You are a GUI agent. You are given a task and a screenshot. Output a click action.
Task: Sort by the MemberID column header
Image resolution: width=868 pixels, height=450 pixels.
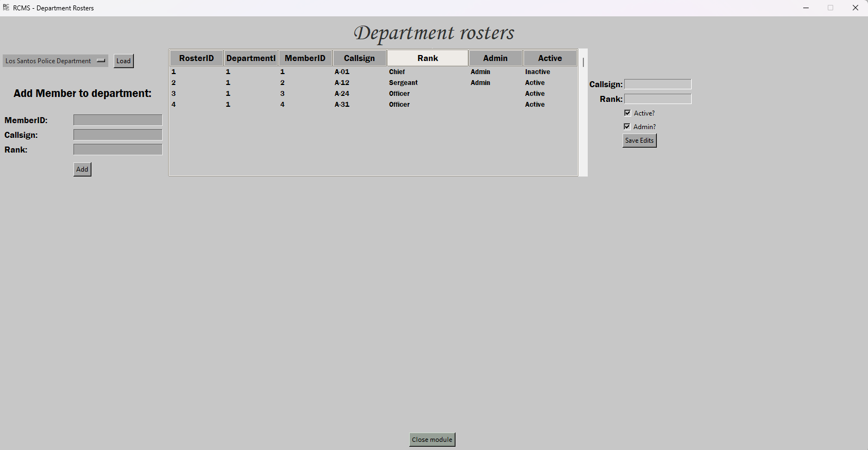tap(305, 58)
